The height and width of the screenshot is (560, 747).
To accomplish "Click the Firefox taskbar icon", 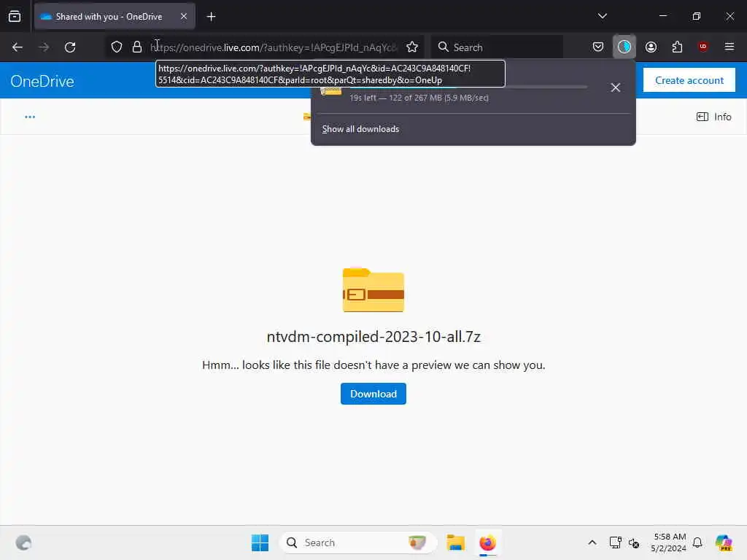I will [487, 542].
